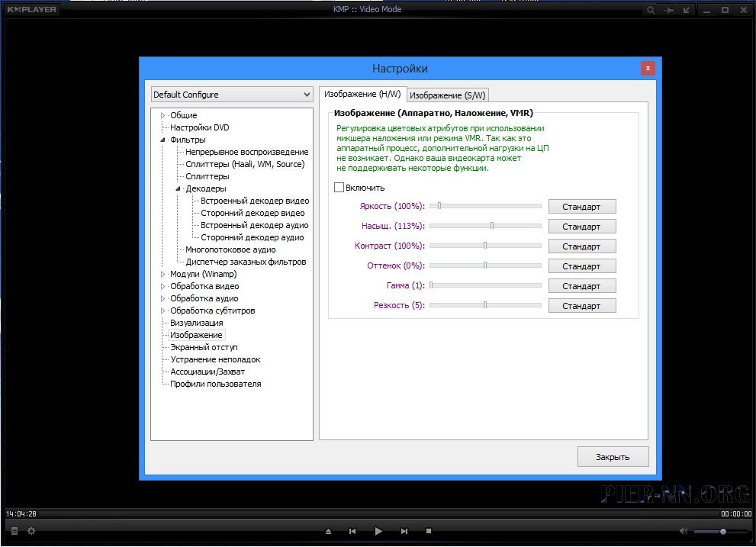756x547 pixels.
Task: Expand the Модули (Winamp) node
Action: click(x=163, y=274)
